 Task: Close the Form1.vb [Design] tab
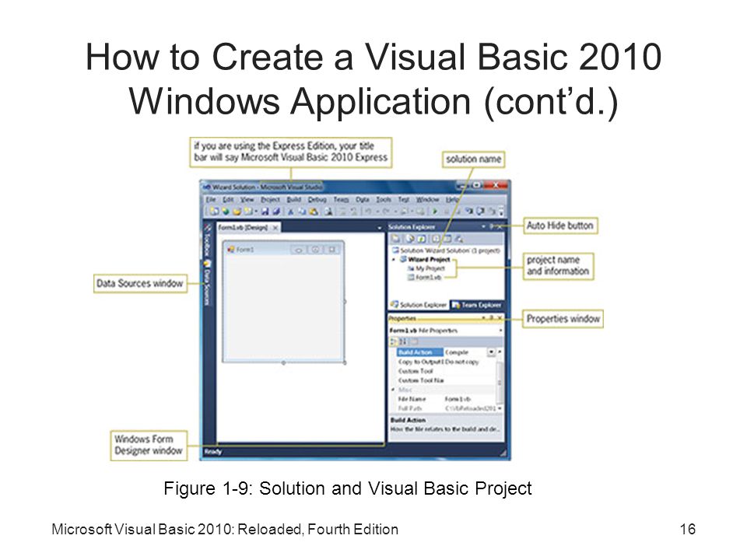275,228
